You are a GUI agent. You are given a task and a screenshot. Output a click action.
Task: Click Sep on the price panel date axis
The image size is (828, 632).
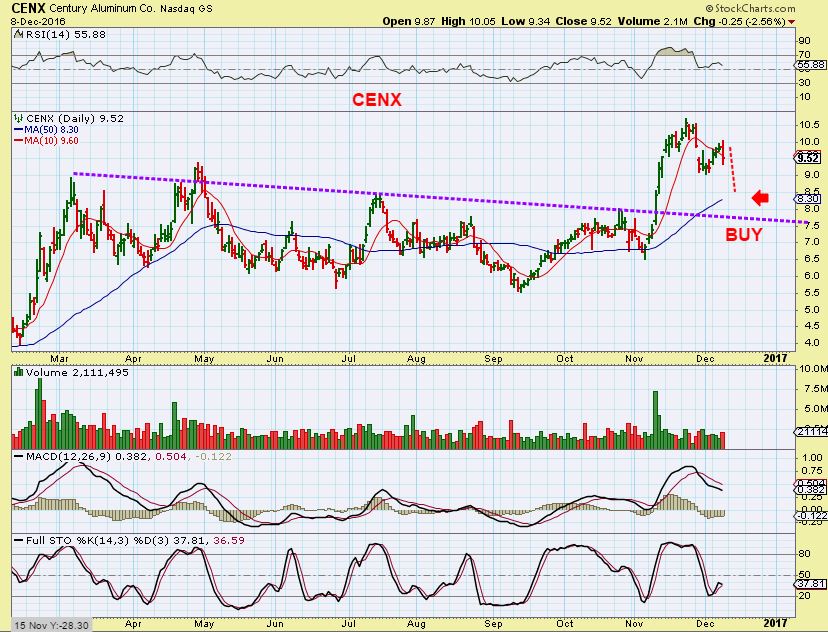pyautogui.click(x=493, y=359)
